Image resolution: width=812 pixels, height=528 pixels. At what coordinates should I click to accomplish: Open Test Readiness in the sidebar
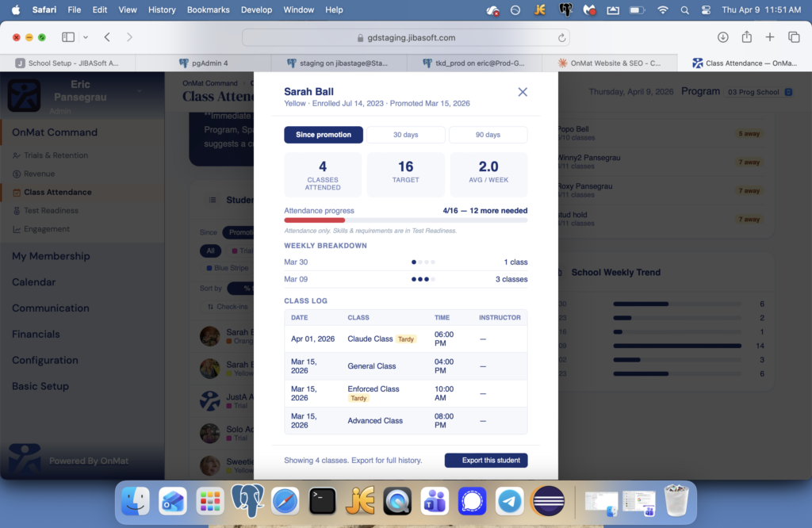click(x=51, y=211)
